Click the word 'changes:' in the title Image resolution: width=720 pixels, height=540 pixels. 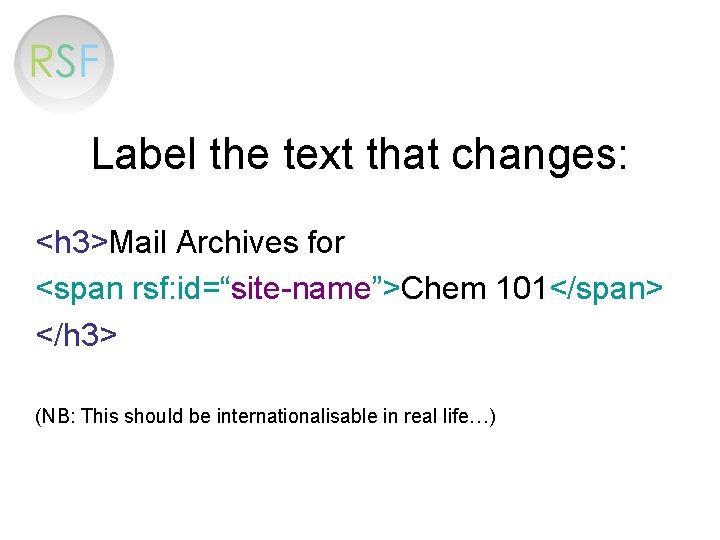539,156
